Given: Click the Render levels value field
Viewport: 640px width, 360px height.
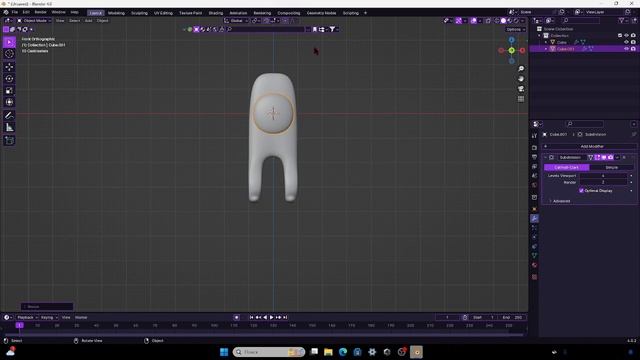Looking at the screenshot, I should click(x=603, y=182).
